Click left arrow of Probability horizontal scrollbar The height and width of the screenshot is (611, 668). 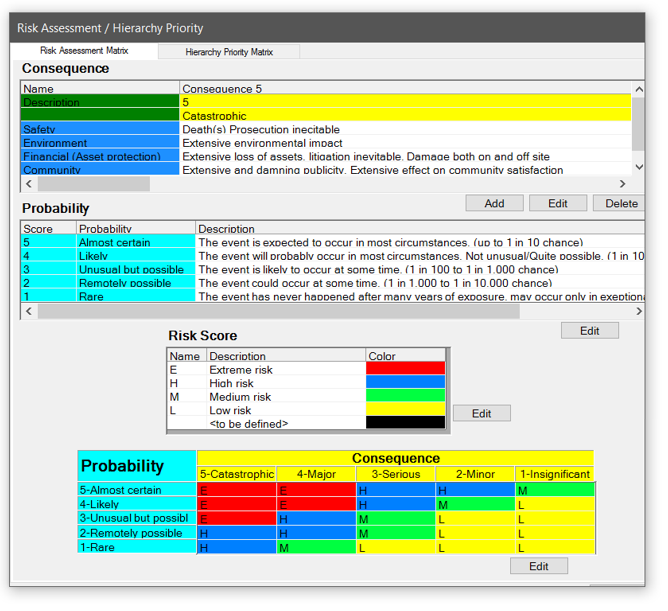coord(29,312)
